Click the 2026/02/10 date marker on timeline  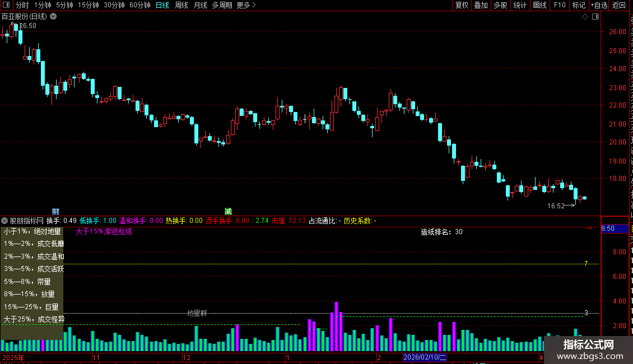point(425,357)
